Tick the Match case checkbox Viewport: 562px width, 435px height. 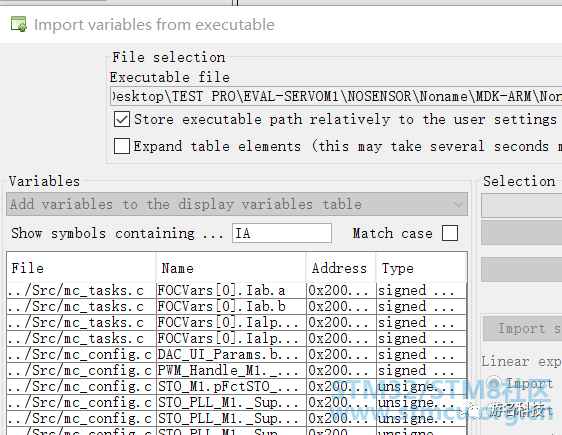[450, 233]
